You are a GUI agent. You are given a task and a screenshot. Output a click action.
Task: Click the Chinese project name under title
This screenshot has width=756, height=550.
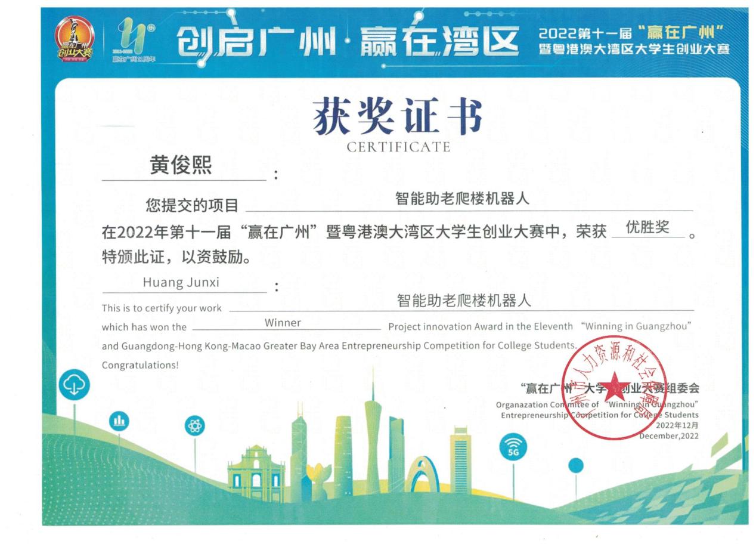pyautogui.click(x=462, y=199)
